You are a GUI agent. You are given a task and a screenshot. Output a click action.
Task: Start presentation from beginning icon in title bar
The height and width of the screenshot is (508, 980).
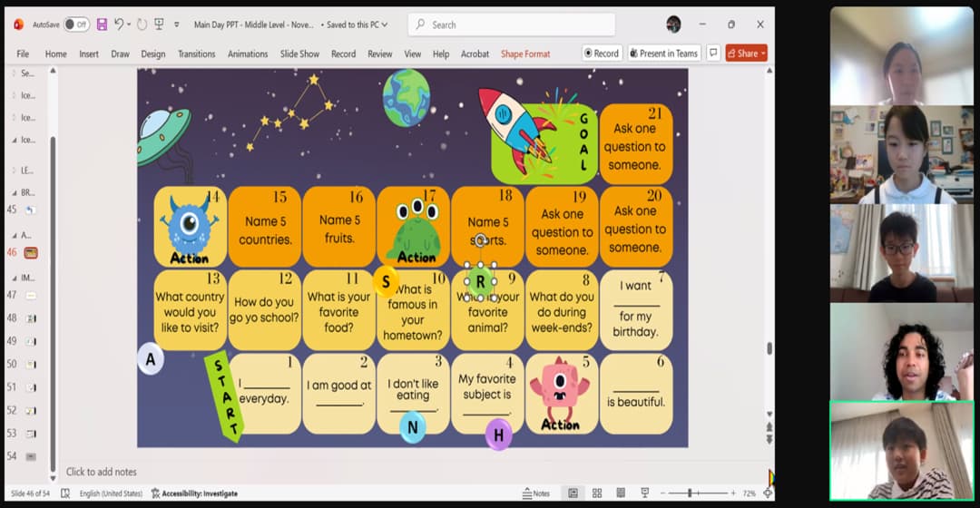[159, 24]
